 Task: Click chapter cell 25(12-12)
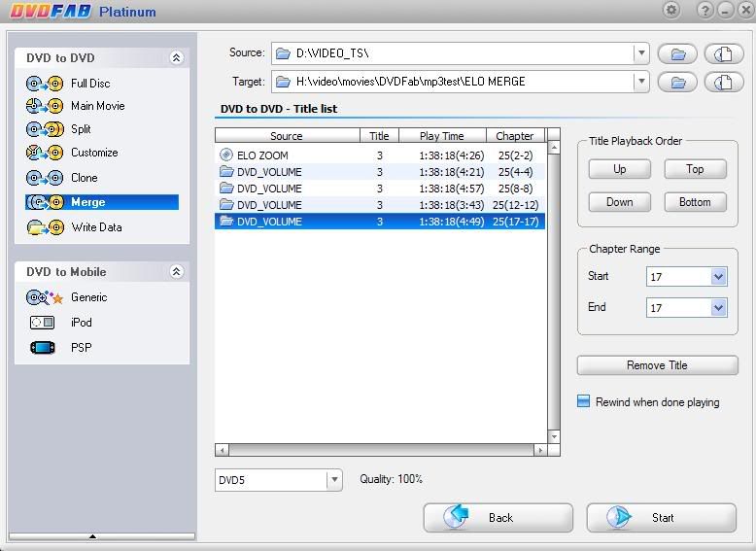click(515, 205)
